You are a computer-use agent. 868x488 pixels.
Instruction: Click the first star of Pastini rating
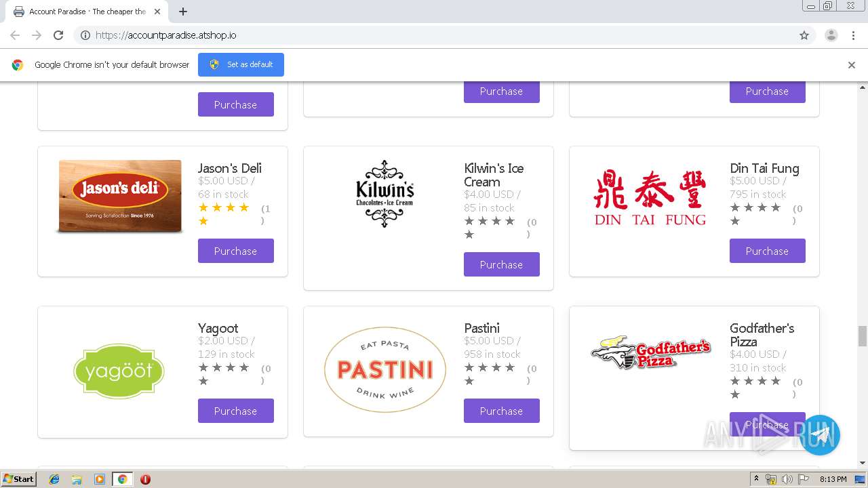pos(469,367)
